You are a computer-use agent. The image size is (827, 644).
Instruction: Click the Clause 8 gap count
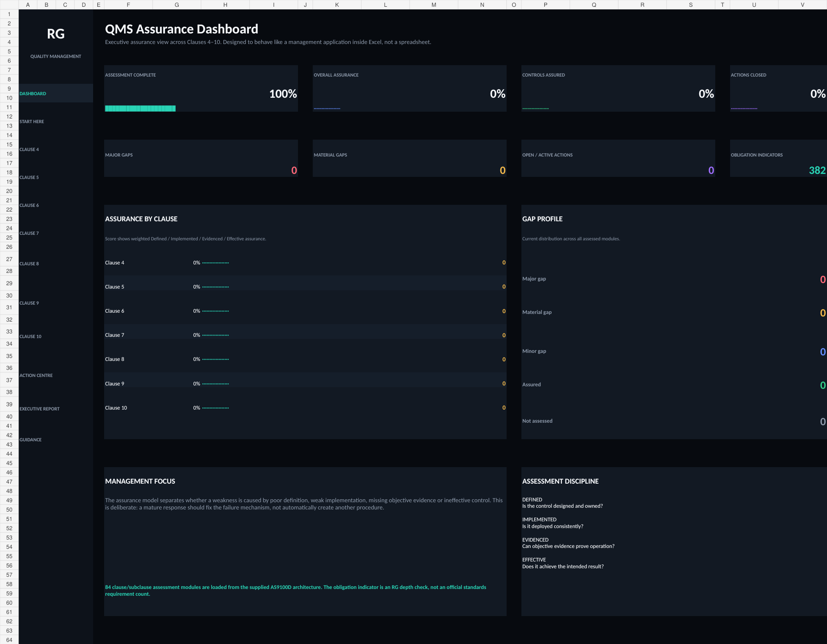[504, 359]
